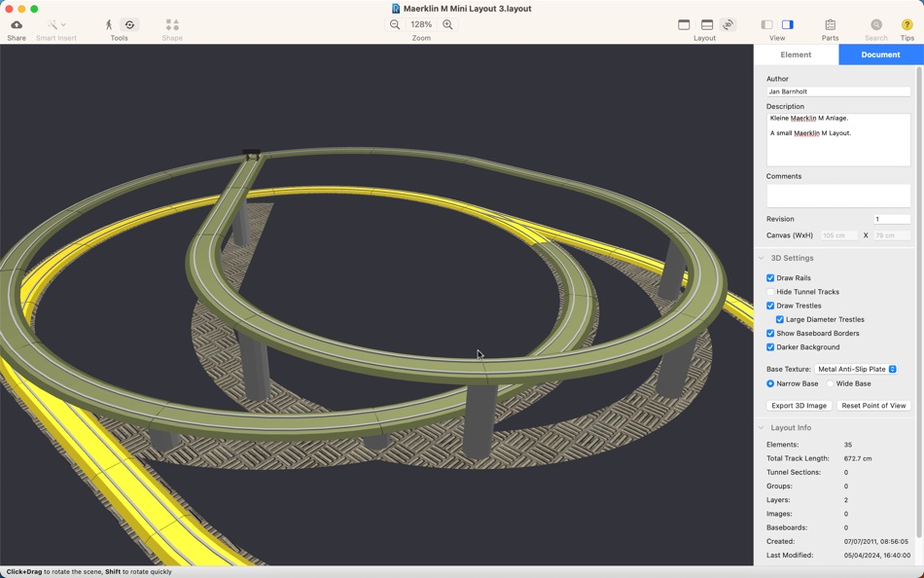This screenshot has height=578, width=924.
Task: Collapse the 3D Settings section
Action: pyautogui.click(x=762, y=258)
